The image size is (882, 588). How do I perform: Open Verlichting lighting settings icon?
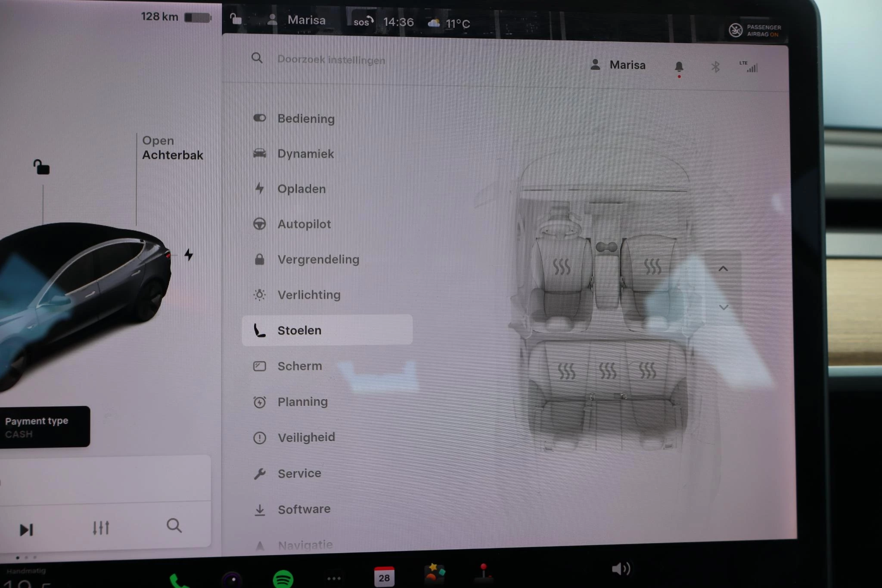pos(260,294)
